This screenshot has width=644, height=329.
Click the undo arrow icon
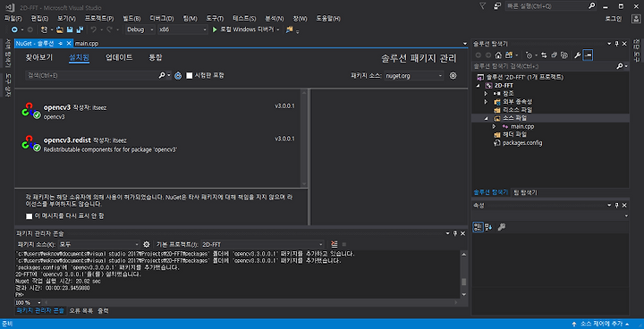93,30
